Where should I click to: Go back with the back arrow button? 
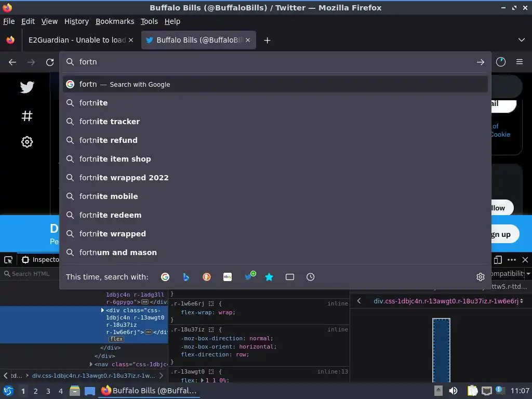[x=12, y=62]
